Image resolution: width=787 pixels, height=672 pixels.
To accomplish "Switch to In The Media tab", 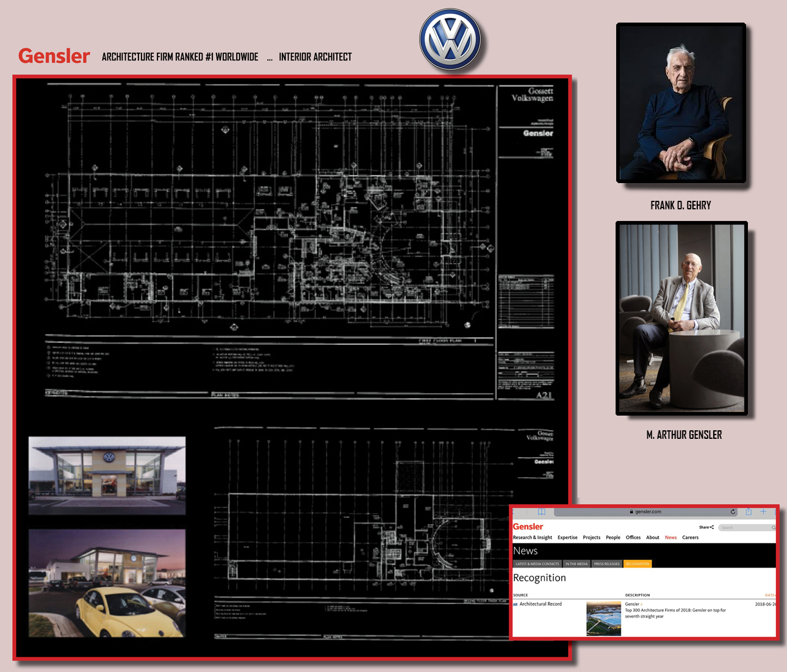I will [577, 564].
